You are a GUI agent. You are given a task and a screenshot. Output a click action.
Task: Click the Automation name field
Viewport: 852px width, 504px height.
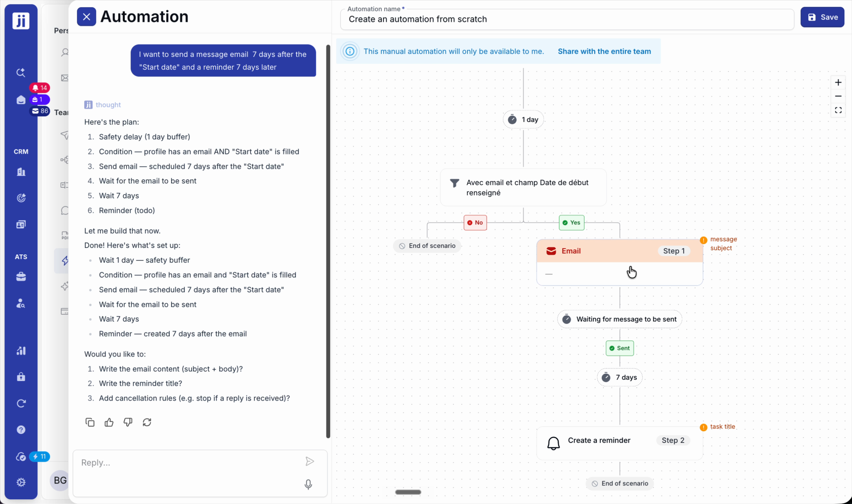click(567, 19)
